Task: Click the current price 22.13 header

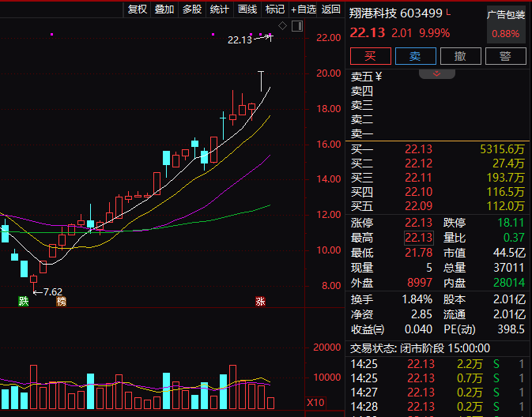Action: point(368,33)
